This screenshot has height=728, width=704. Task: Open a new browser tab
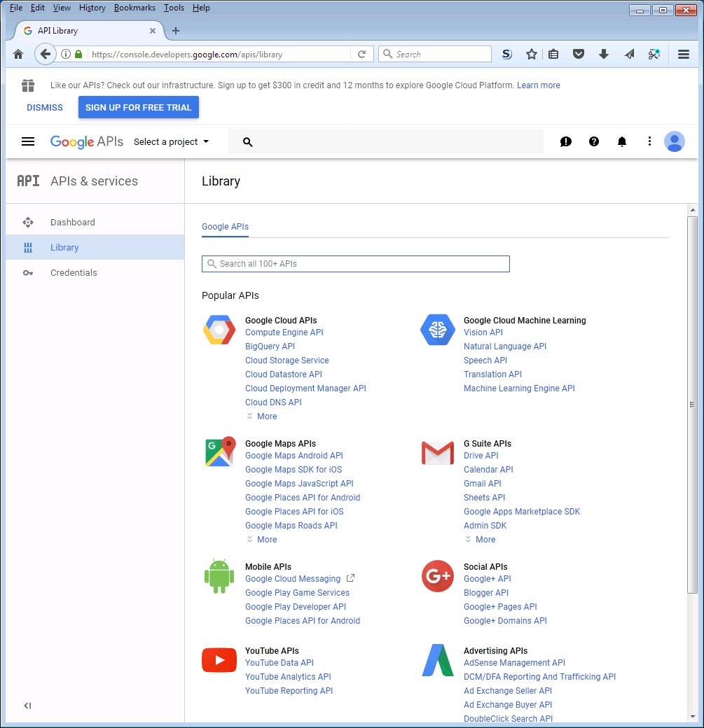[x=176, y=31]
